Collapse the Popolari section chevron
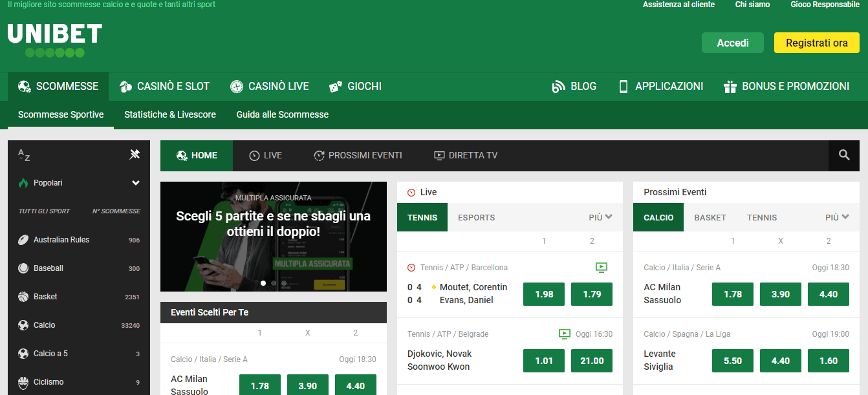Screen dimensions: 868x395 (136, 183)
